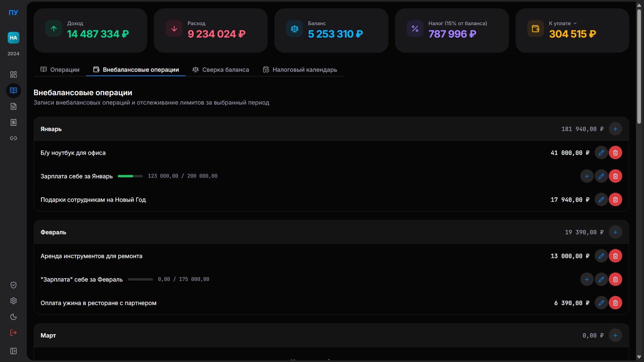Toggle dark mode moon icon
644x362 pixels.
(x=13, y=317)
